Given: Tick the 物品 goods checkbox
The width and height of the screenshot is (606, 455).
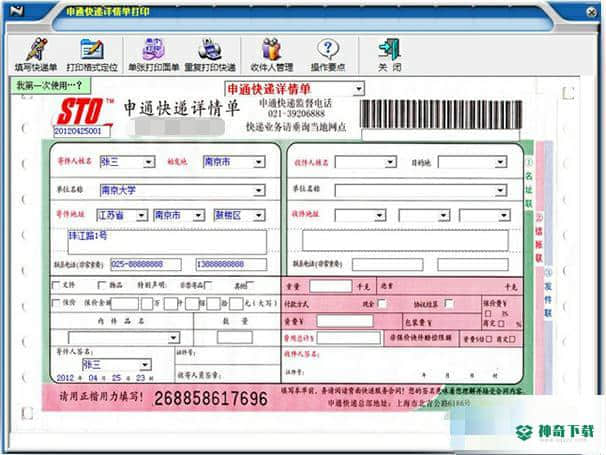Looking at the screenshot, I should 102,285.
